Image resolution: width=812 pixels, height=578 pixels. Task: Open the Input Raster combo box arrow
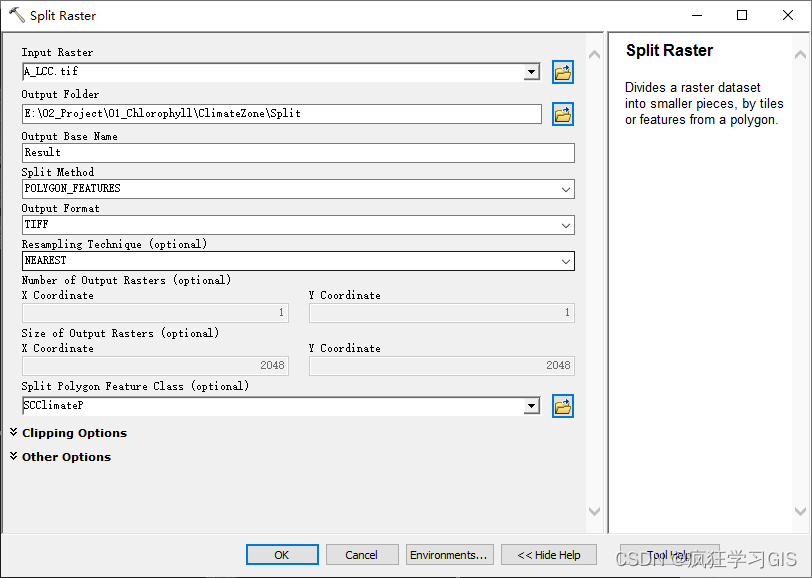pyautogui.click(x=532, y=71)
